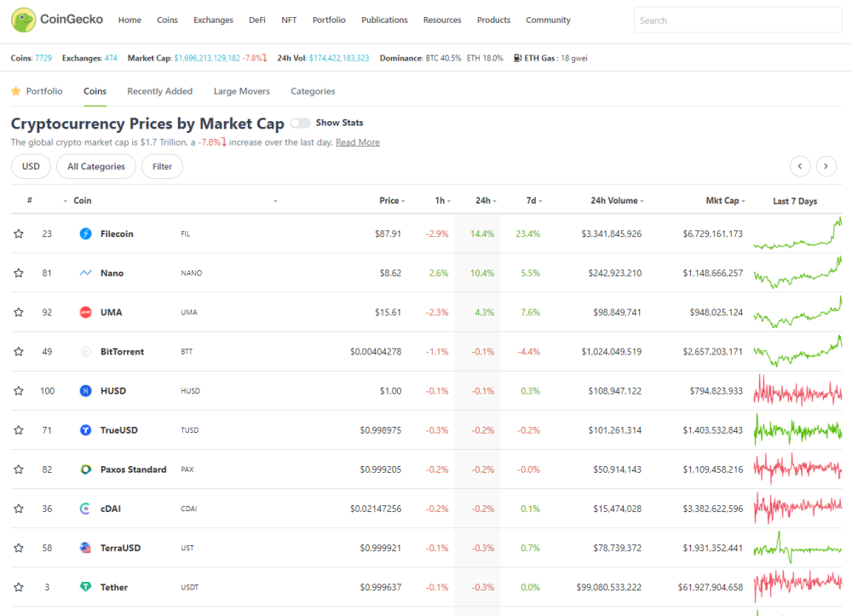Click the Filter button

click(162, 166)
